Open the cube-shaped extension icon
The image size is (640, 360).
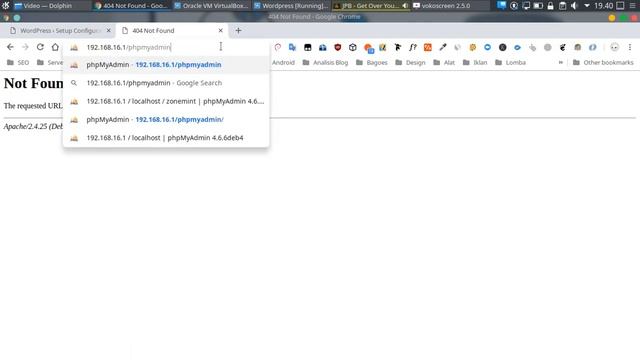pyautogui.click(x=353, y=47)
